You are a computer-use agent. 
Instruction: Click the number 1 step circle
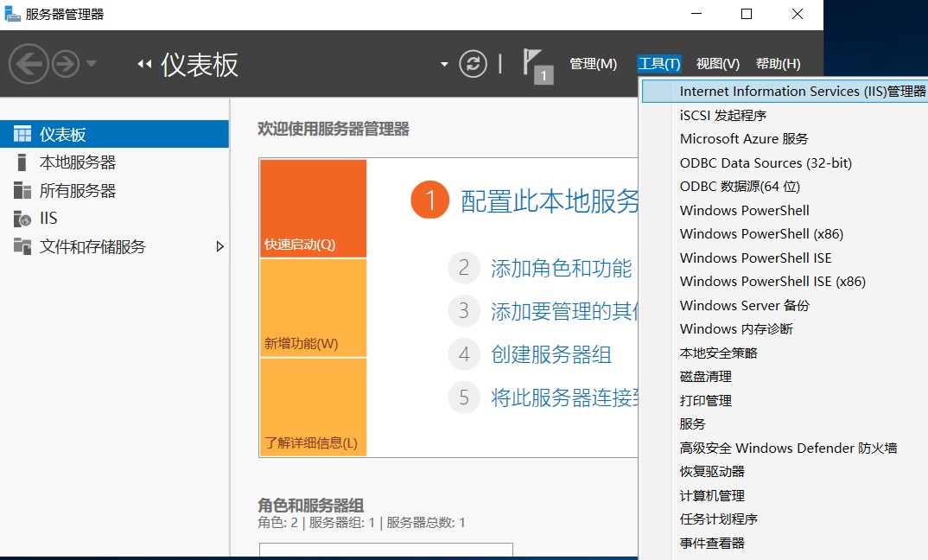click(x=430, y=200)
